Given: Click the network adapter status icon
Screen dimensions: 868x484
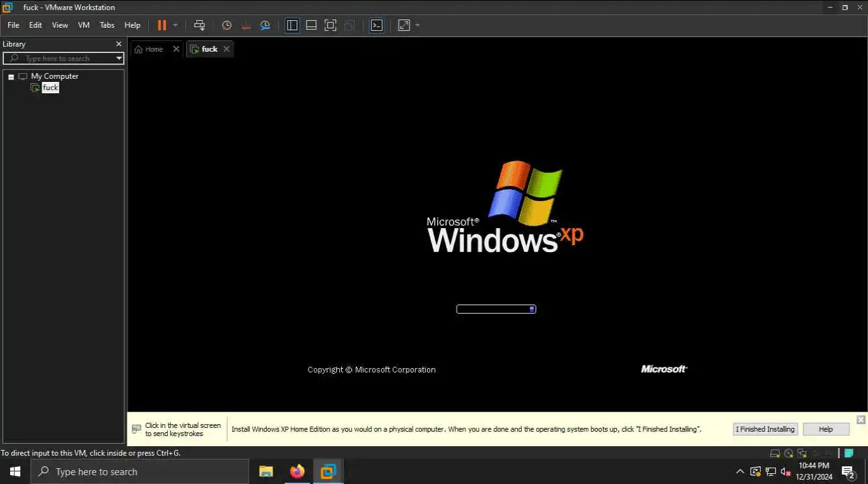Looking at the screenshot, I should point(802,453).
